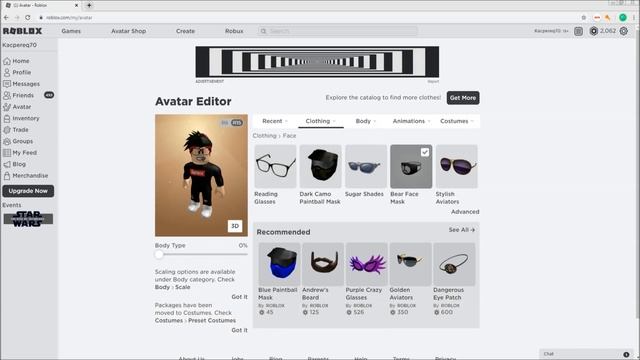
Task: Open Avatar in the sidebar
Action: 17,107
